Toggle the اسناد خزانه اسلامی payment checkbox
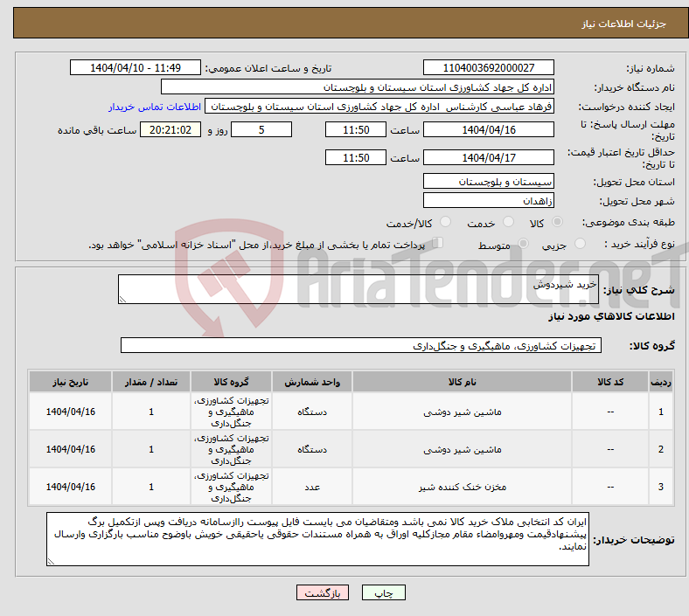 438,243
